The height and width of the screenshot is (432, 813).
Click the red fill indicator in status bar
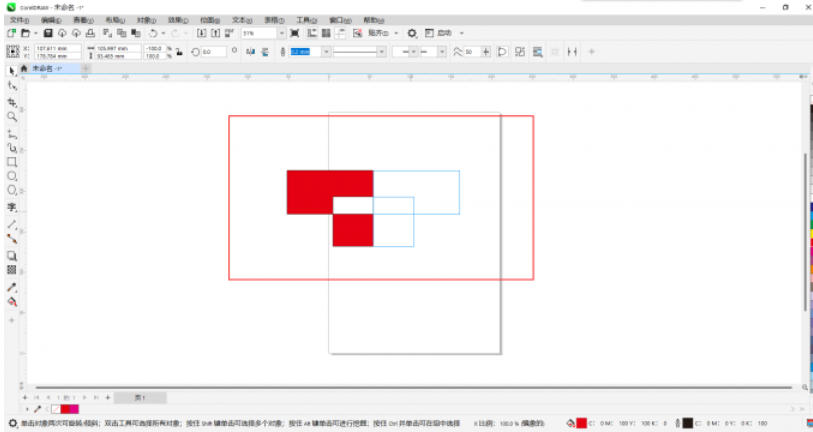point(581,423)
